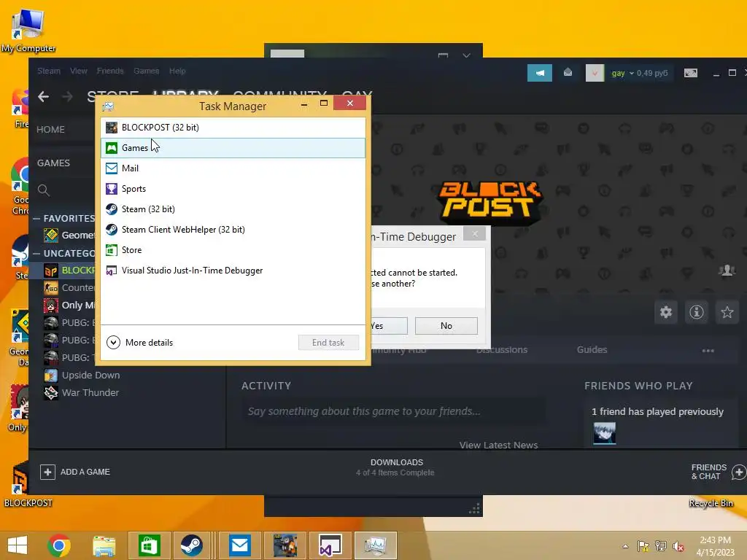Select Visual Studio Just-In-Time Debugger row
The image size is (747, 560).
click(x=233, y=271)
